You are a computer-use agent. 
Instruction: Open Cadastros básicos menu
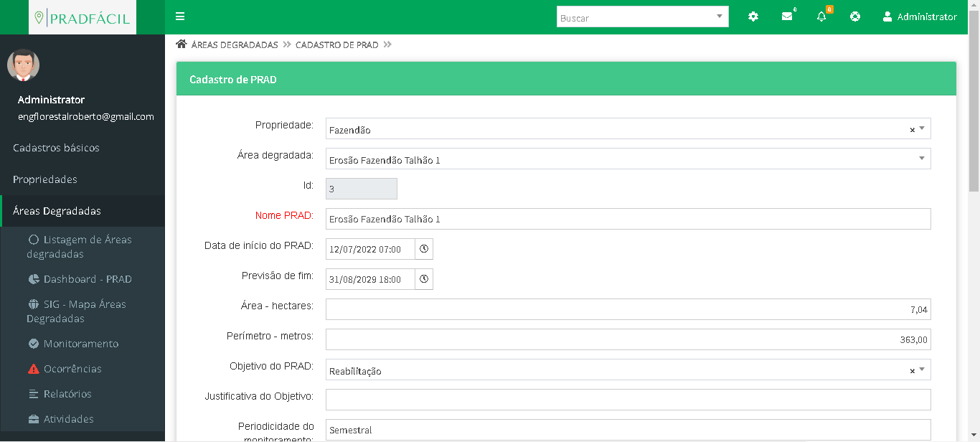tap(56, 148)
